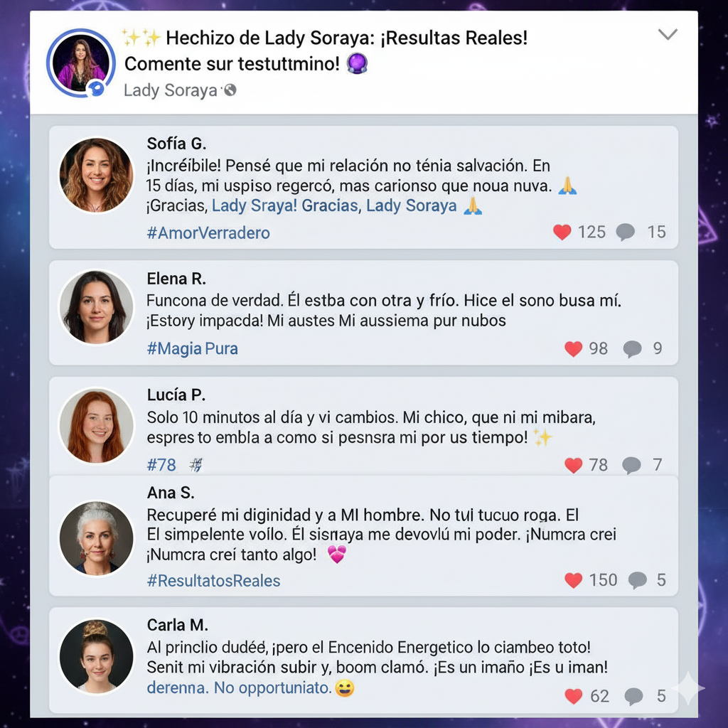Open the #AmorVerradero hashtag
This screenshot has height=728, width=728.
point(208,232)
